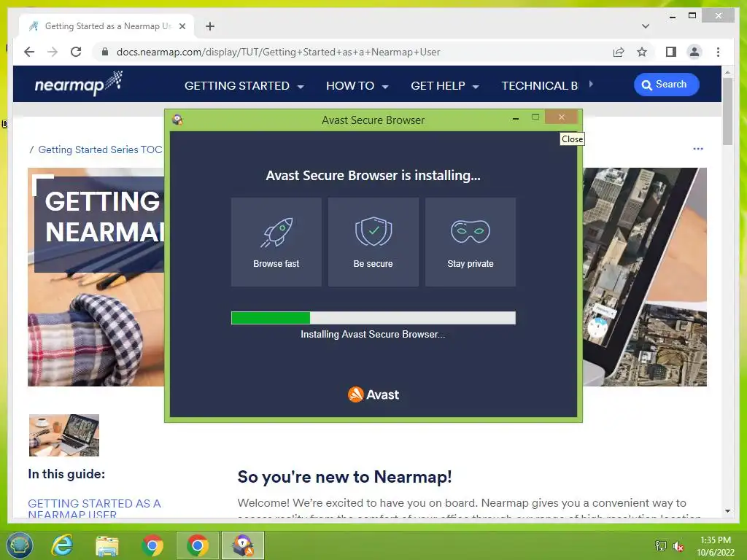Screen dimensions: 747x560
Task: Switch to the active Chrome taskbar window
Action: pyautogui.click(x=197, y=545)
